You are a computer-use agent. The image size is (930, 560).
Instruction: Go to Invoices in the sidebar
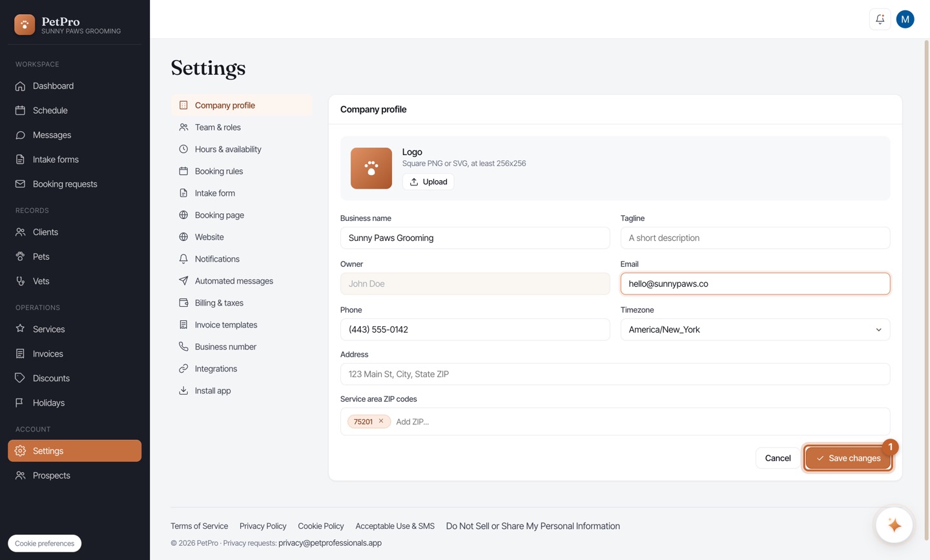(x=75, y=353)
